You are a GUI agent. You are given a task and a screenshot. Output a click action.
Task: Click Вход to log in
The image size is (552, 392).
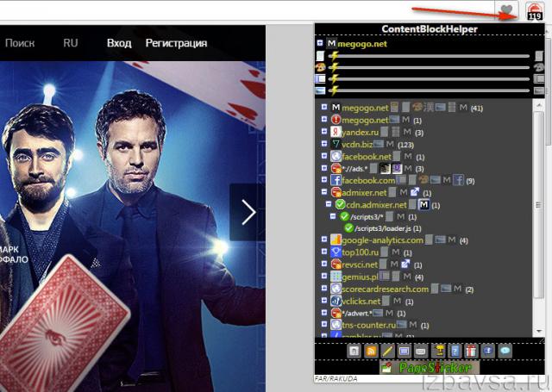119,43
